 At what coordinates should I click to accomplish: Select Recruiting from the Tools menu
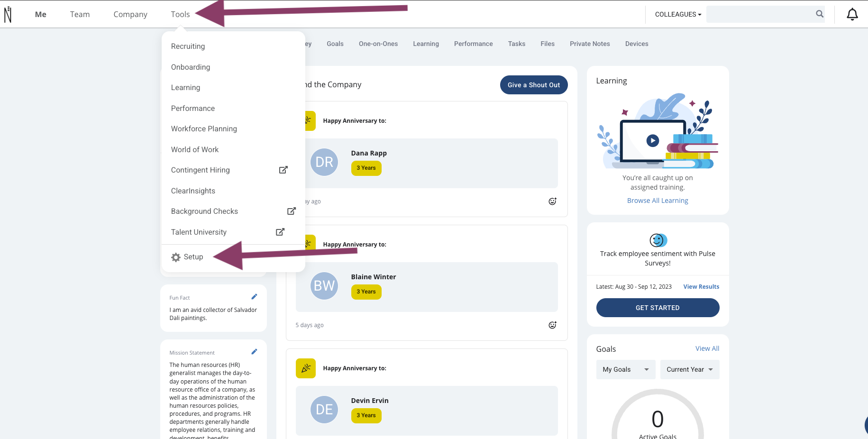click(x=188, y=46)
